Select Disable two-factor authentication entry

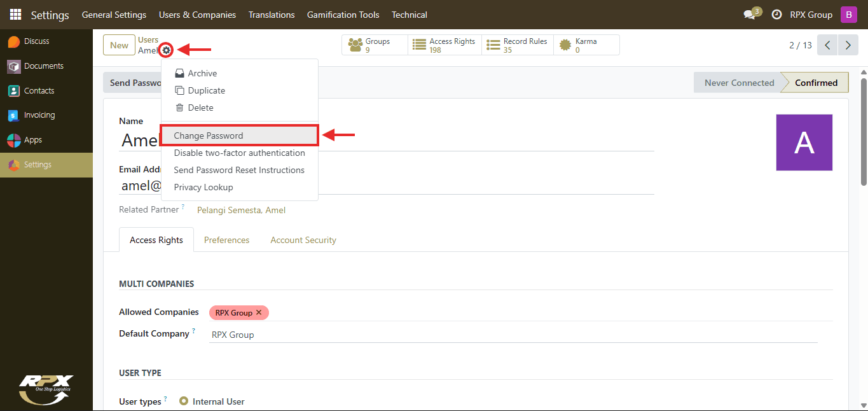coord(240,153)
